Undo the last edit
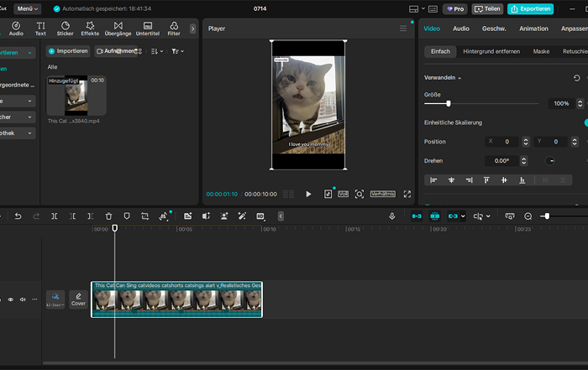Viewport: 588px width, 370px height. (18, 216)
